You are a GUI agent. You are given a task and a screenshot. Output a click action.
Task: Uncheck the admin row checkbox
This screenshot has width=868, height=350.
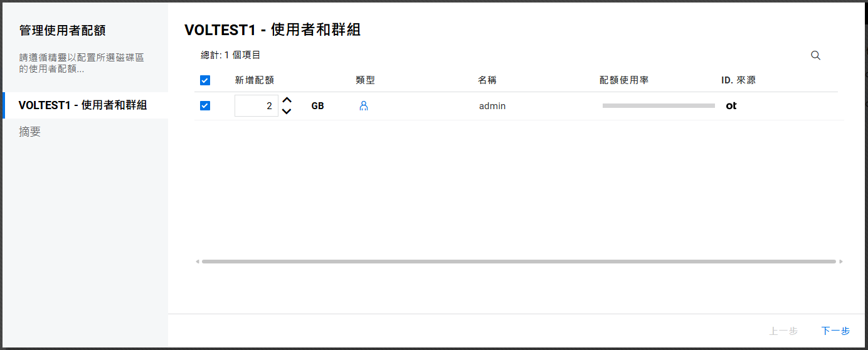click(x=205, y=106)
